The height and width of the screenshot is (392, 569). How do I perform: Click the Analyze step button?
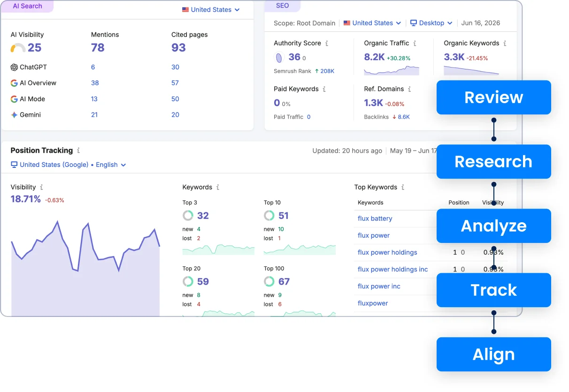[x=494, y=226]
